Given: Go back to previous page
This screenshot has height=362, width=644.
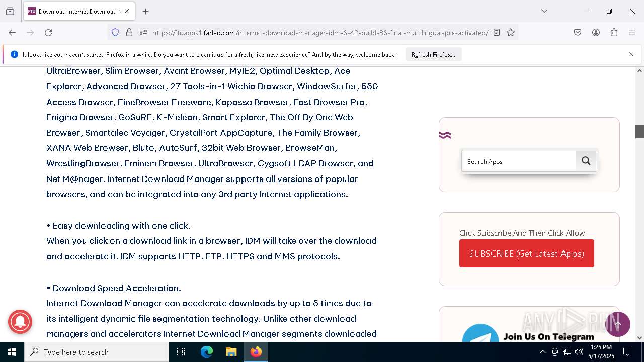Looking at the screenshot, I should (x=12, y=33).
